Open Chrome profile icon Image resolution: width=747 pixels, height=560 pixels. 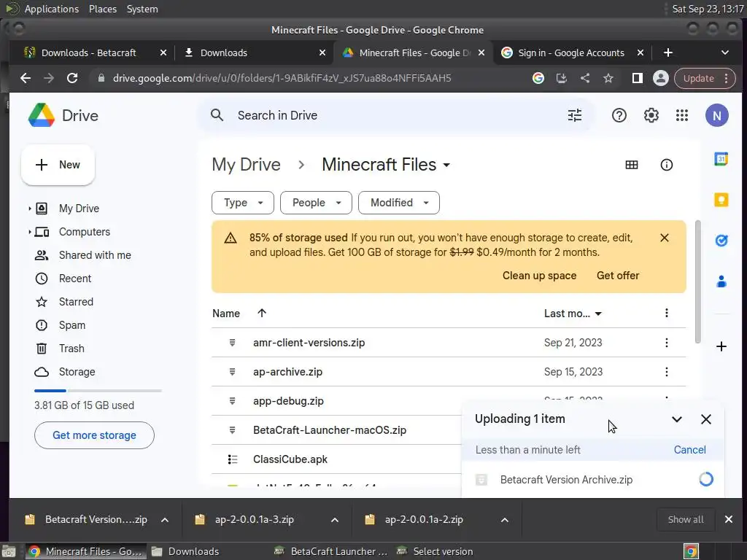pos(660,78)
